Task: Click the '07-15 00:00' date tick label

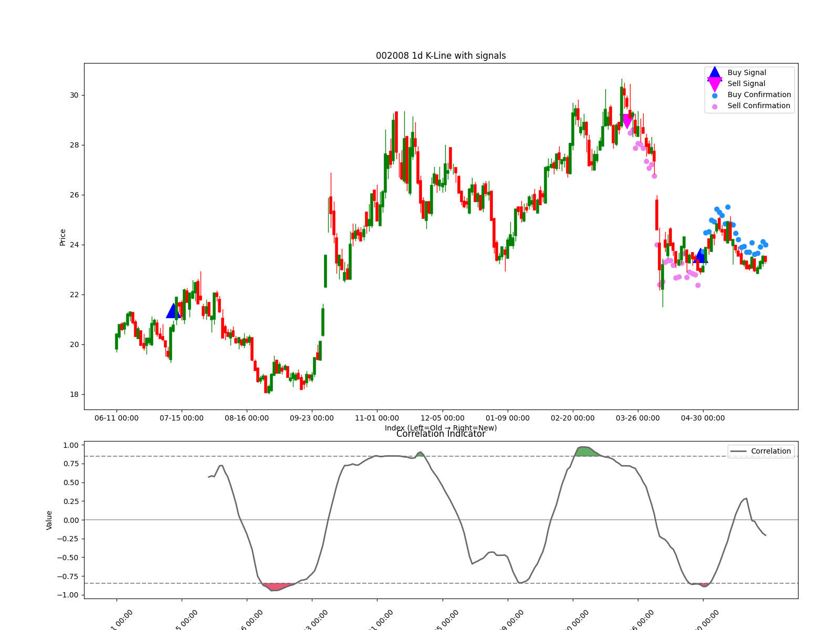Action: coord(182,418)
